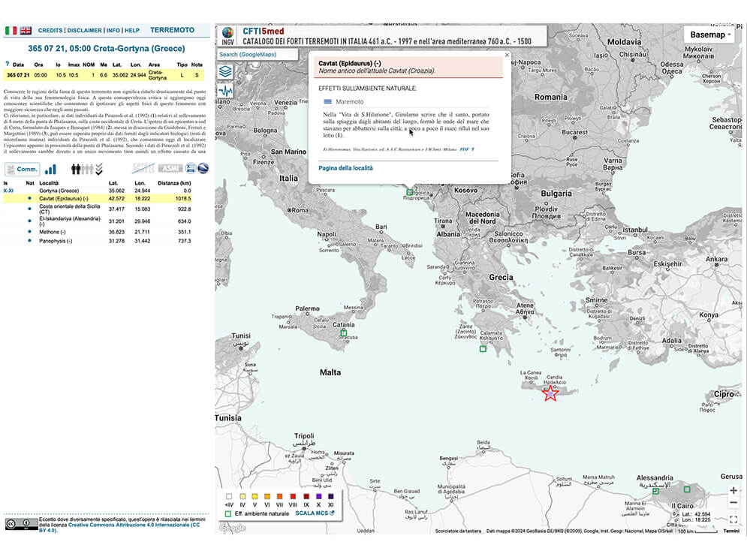The width and height of the screenshot is (747, 560).
Task: Switch language to Italian flag
Action: click(x=11, y=31)
